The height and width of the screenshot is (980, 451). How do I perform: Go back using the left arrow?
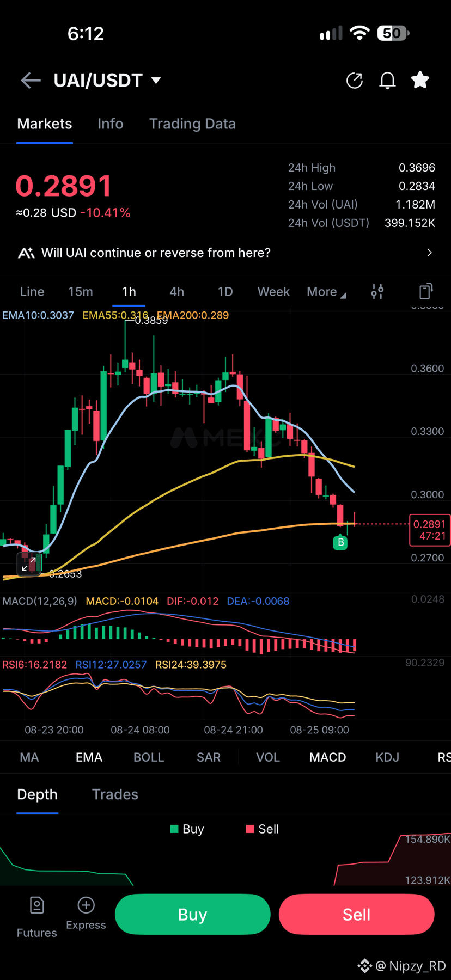tap(31, 81)
